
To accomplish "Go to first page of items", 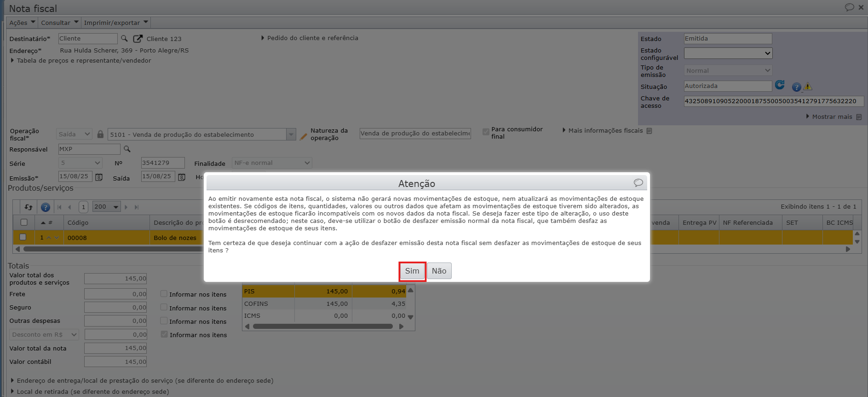I will tap(59, 207).
